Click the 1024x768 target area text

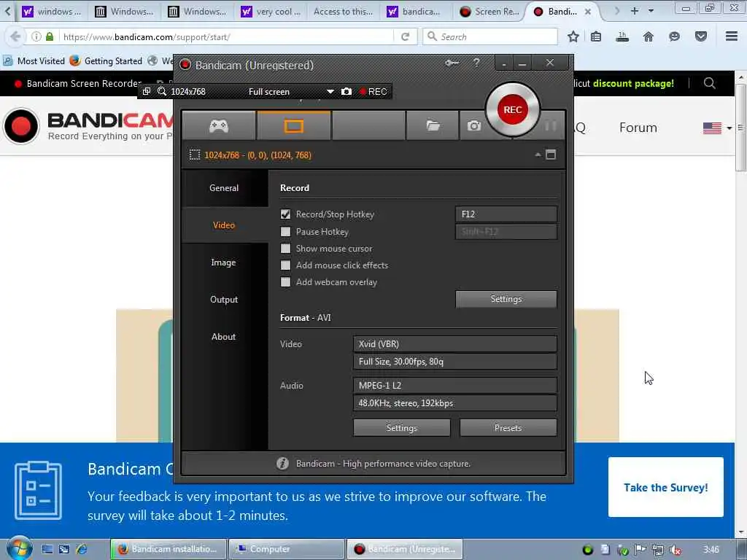coord(258,155)
